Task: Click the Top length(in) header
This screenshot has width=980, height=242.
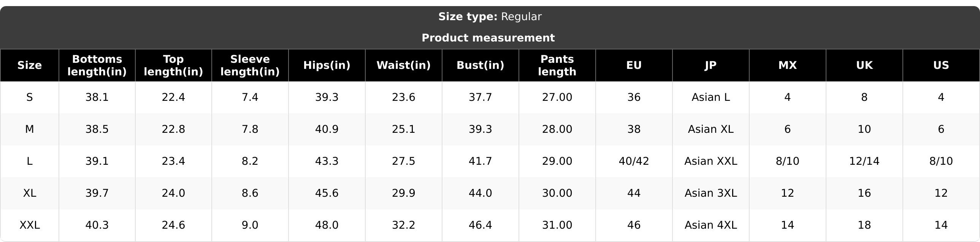Action: tap(173, 65)
